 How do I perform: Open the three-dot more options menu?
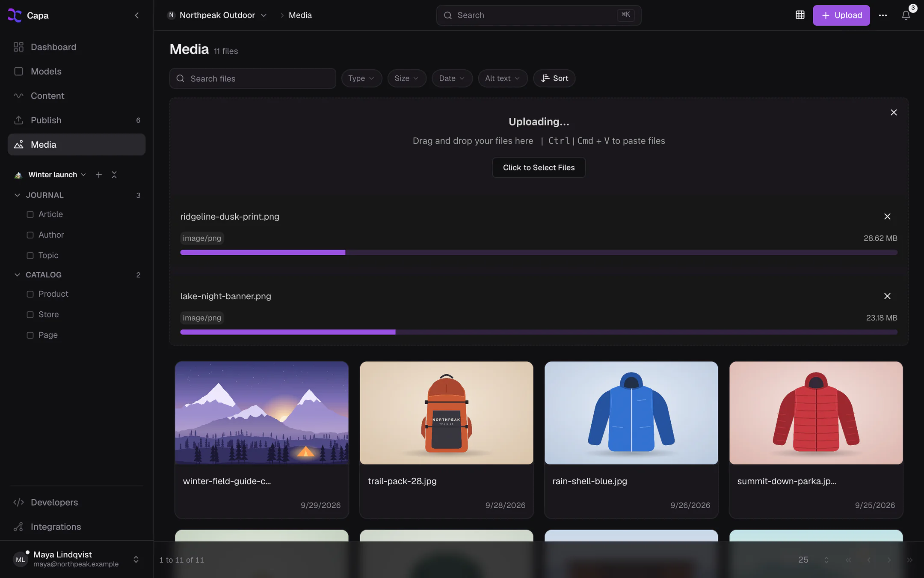click(x=883, y=15)
